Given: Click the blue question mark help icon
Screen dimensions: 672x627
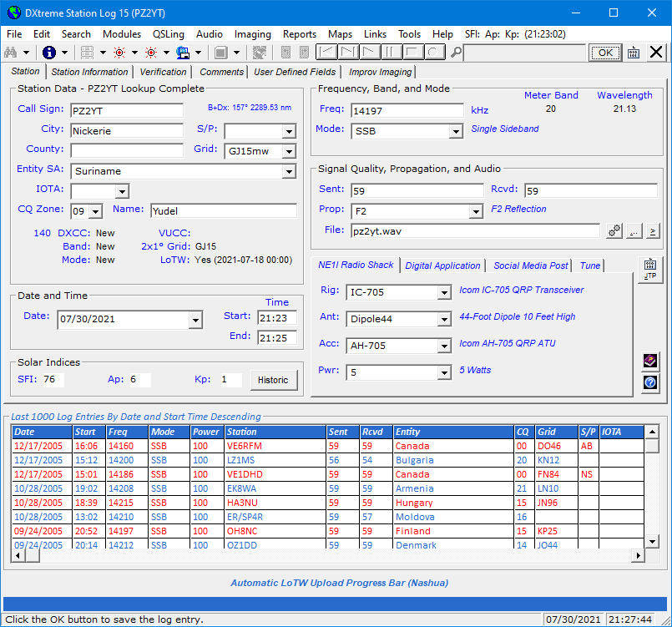Looking at the screenshot, I should point(649,383).
